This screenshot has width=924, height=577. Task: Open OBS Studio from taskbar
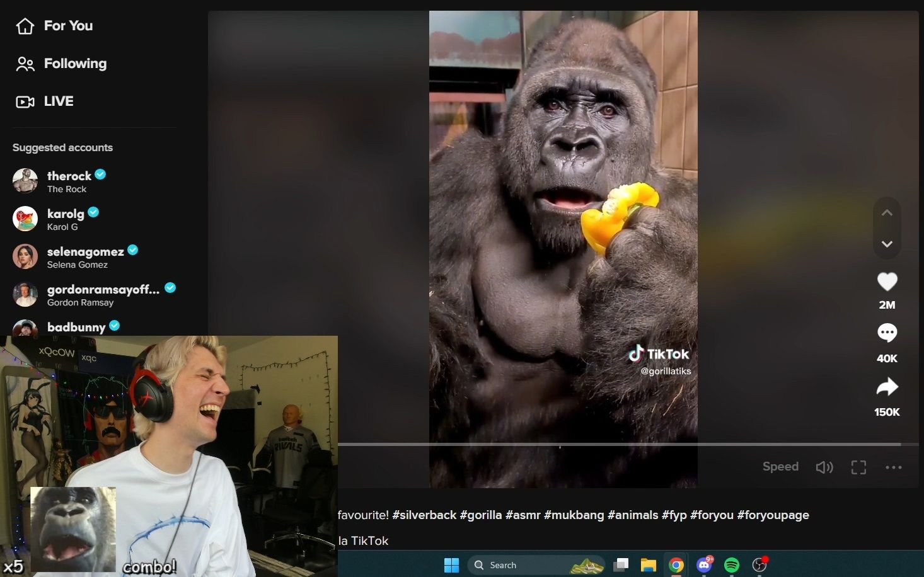click(759, 565)
